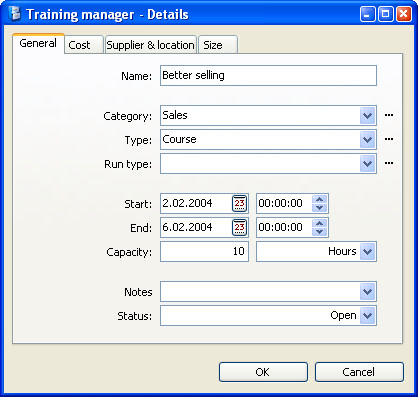Expand the Type dropdown
The height and width of the screenshot is (397, 418).
(x=367, y=140)
